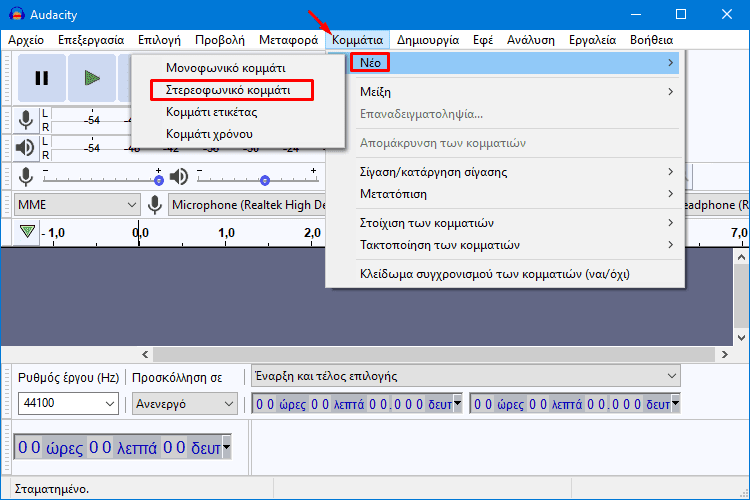Expand the Μετατόπιση submenu
Viewport: 750px width, 500px height.
pyautogui.click(x=517, y=194)
